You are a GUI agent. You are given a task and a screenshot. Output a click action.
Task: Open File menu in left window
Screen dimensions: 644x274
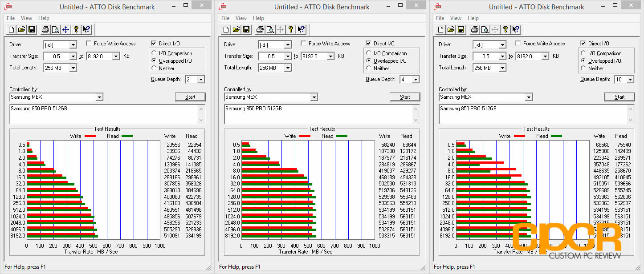coord(11,18)
